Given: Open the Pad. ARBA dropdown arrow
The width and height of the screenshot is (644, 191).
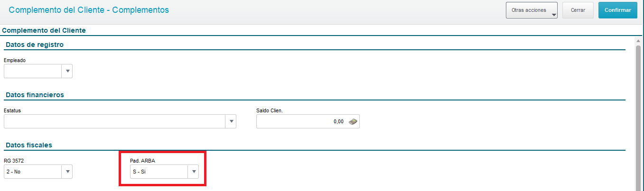Looking at the screenshot, I should coord(193,172).
